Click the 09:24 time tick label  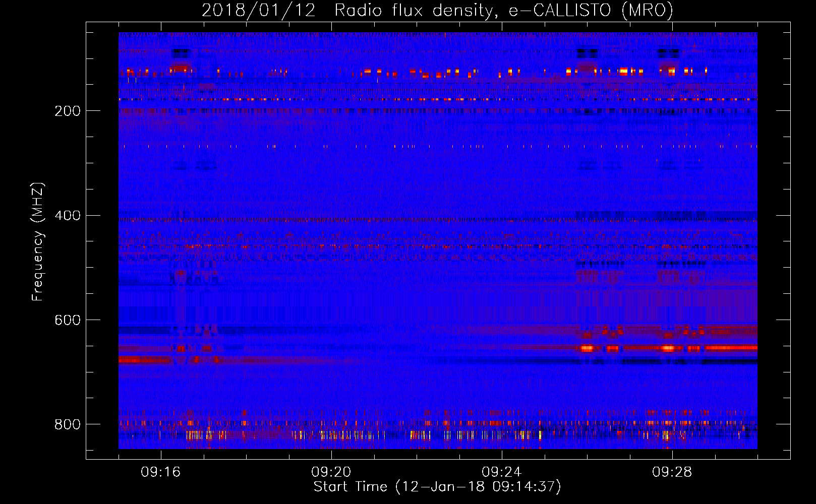click(501, 472)
